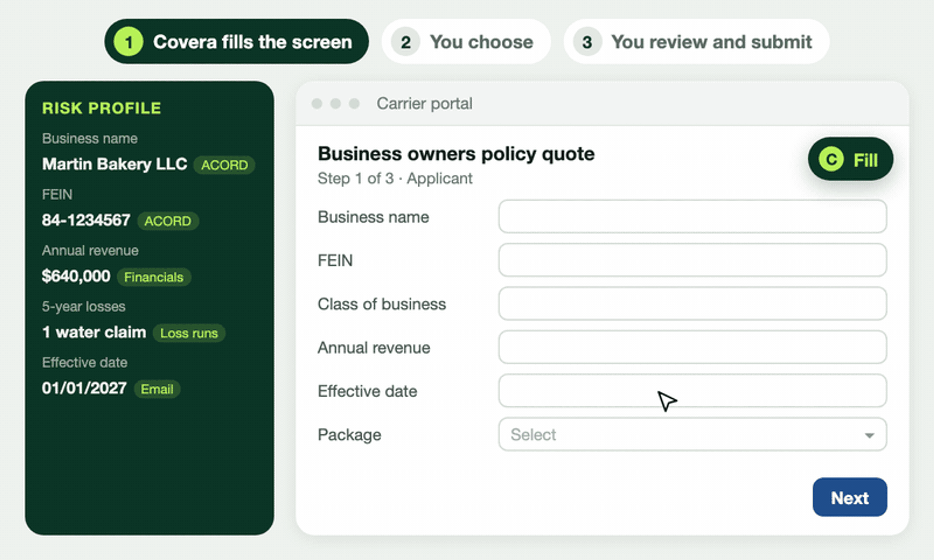Click the 'Carrier portal' window title
The image size is (934, 560).
[424, 103]
